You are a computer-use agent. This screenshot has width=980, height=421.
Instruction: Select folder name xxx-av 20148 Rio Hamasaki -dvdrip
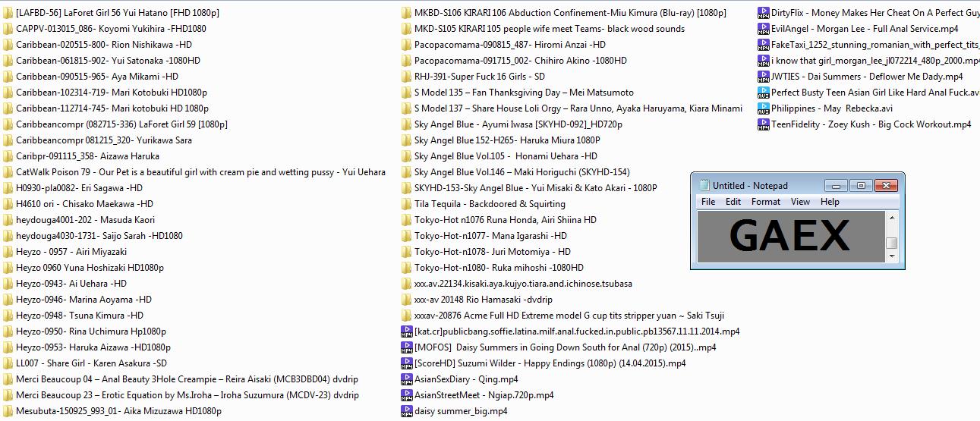point(484,300)
